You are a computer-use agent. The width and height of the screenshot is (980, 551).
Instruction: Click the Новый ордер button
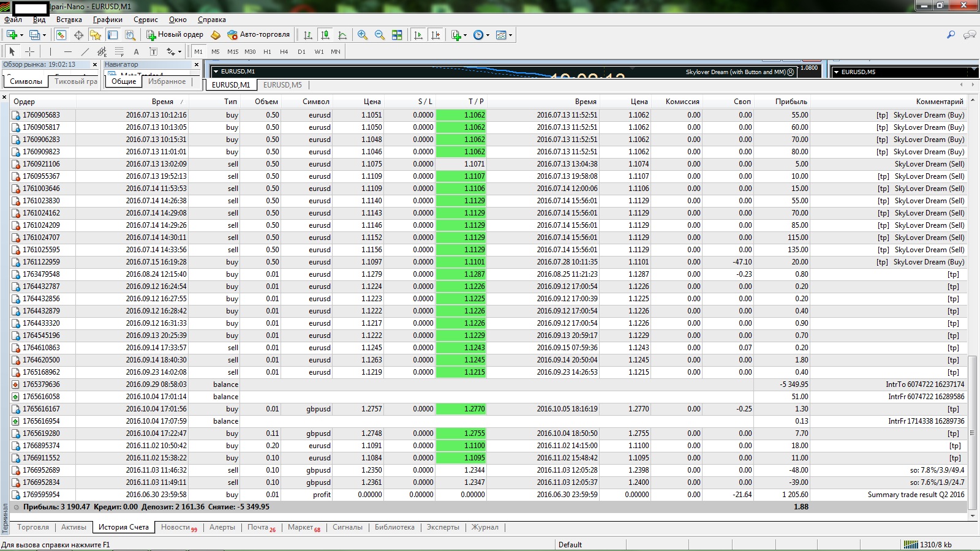pyautogui.click(x=175, y=35)
